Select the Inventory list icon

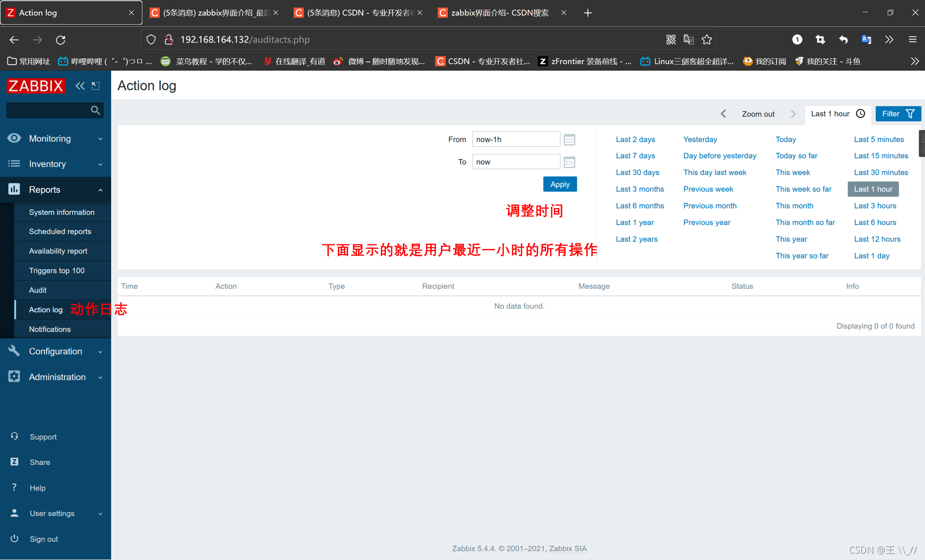click(14, 164)
